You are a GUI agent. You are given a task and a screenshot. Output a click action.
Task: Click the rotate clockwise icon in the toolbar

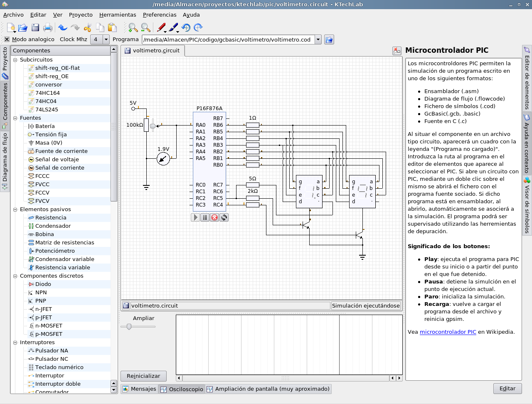198,28
